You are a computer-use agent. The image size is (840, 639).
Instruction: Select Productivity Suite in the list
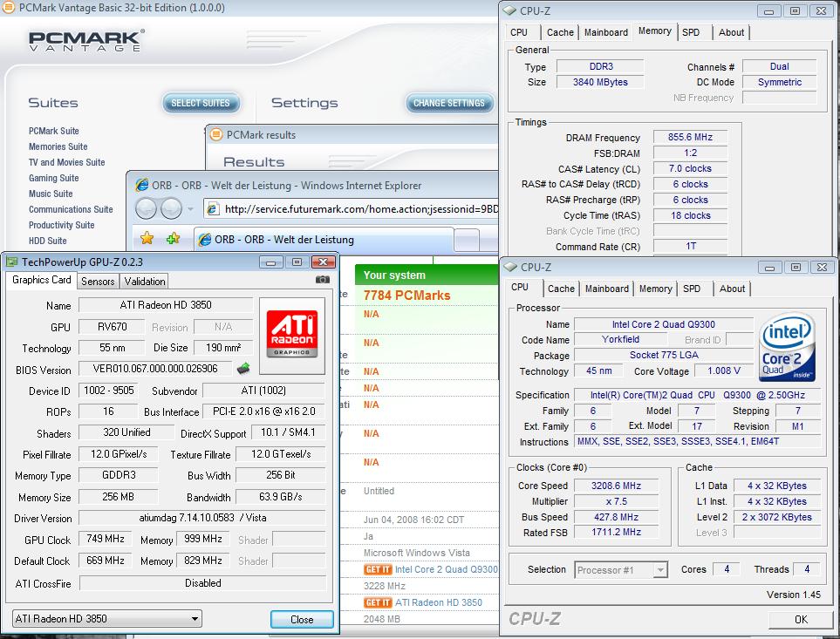tap(61, 225)
